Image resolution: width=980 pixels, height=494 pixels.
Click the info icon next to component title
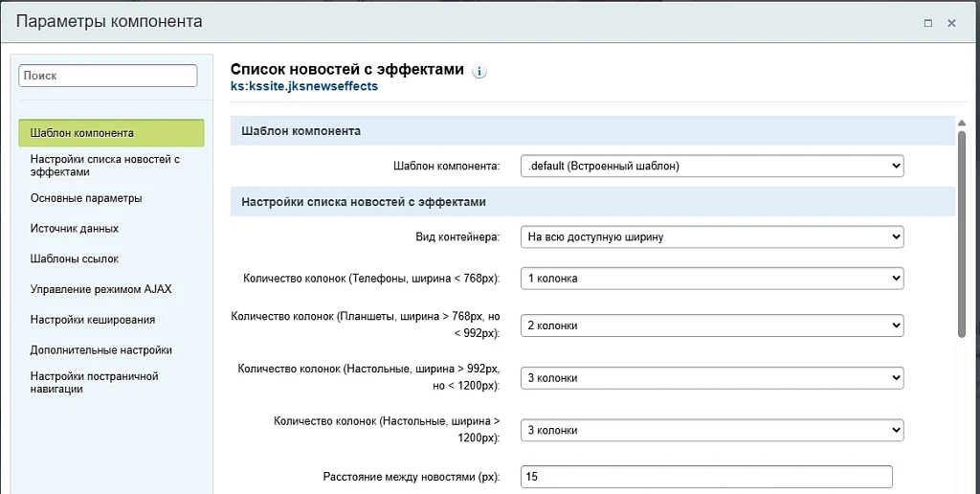pos(479,71)
